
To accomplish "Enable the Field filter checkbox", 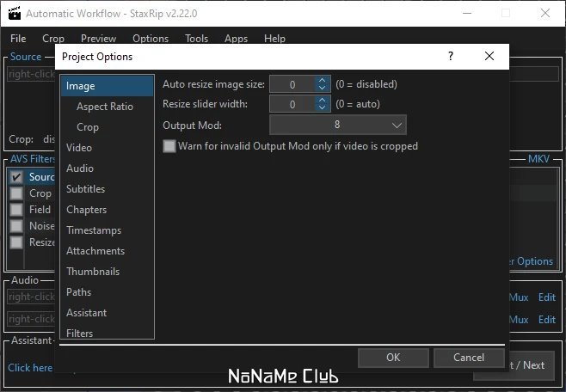I will [15, 210].
